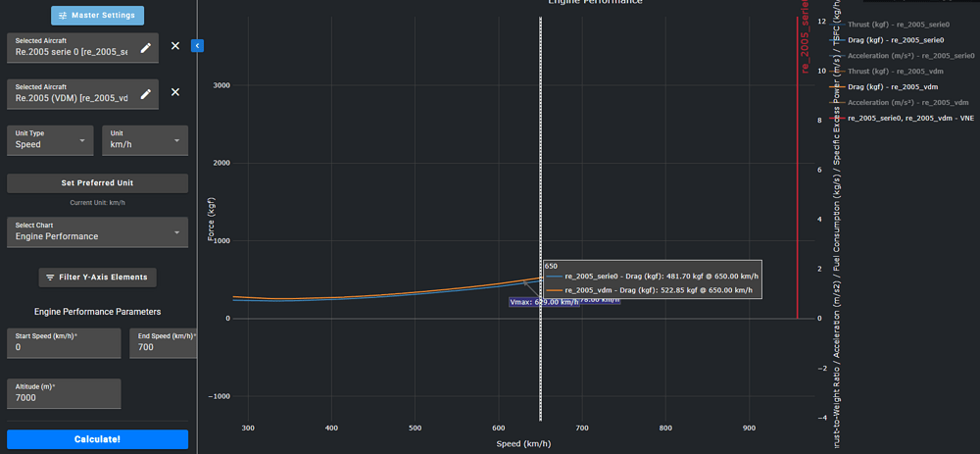This screenshot has width=980, height=454.
Task: Click the Calculate! button
Action: click(97, 439)
